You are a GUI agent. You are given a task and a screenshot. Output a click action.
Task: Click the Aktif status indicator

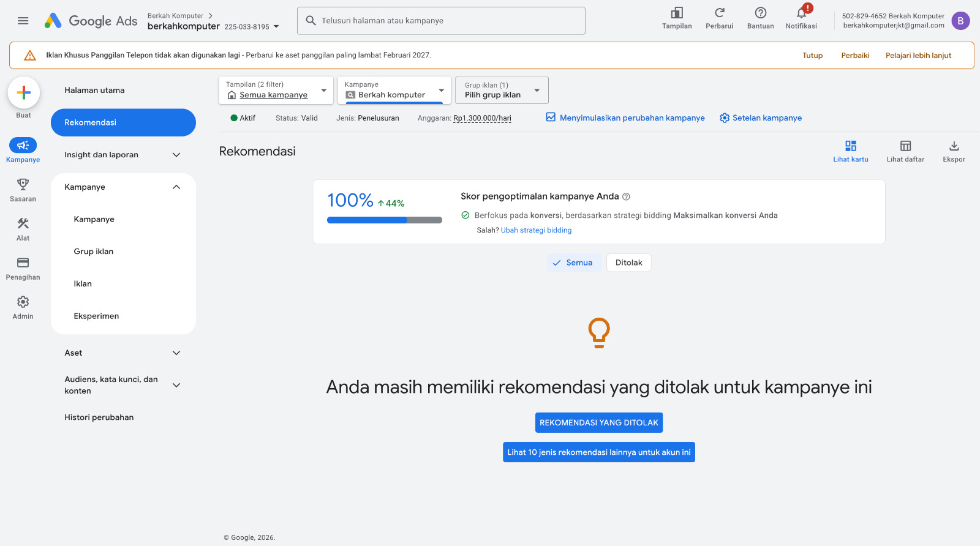pyautogui.click(x=243, y=118)
